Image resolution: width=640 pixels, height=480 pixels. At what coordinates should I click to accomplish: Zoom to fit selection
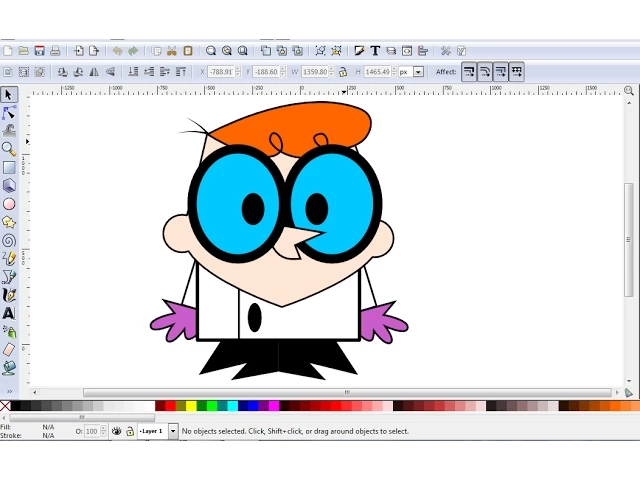click(x=211, y=51)
